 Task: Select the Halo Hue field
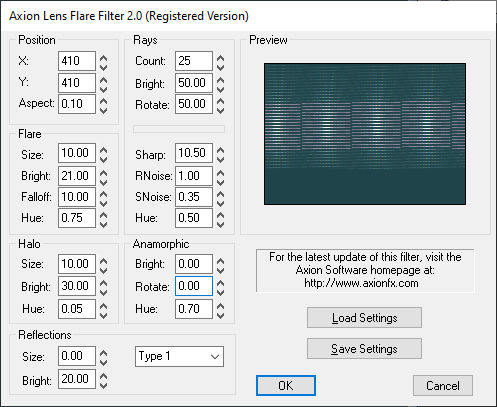(77, 309)
